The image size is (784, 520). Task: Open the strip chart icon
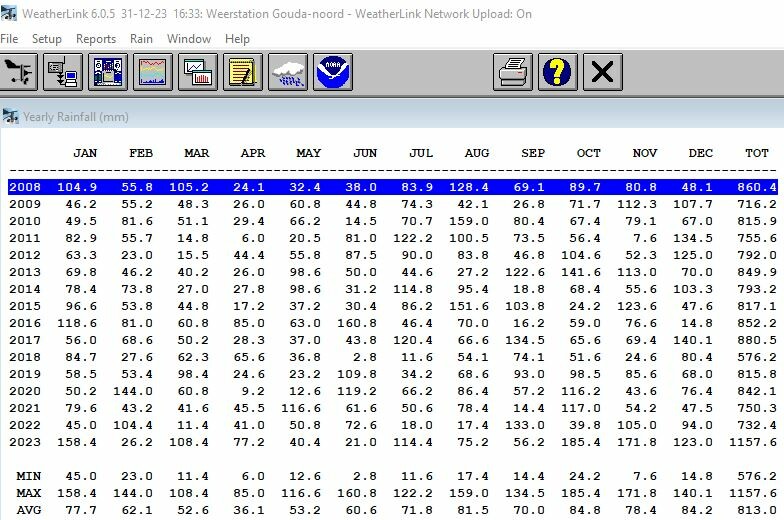click(153, 72)
